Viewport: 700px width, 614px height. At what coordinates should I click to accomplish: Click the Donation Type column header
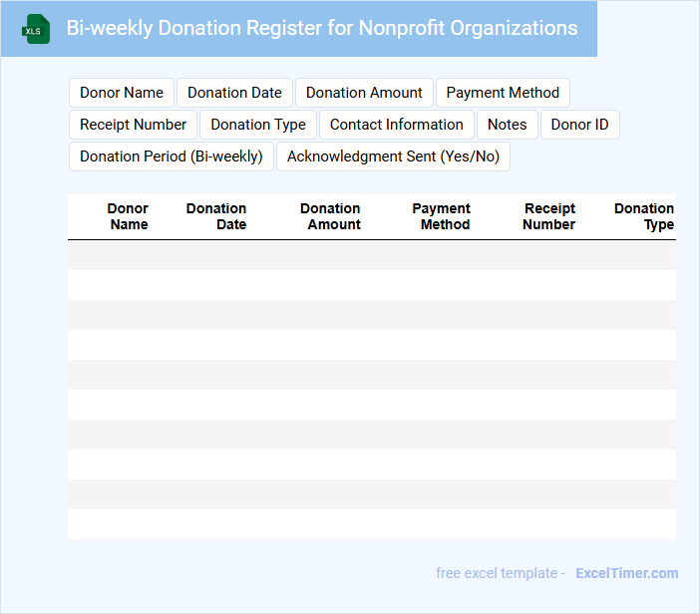tap(644, 216)
